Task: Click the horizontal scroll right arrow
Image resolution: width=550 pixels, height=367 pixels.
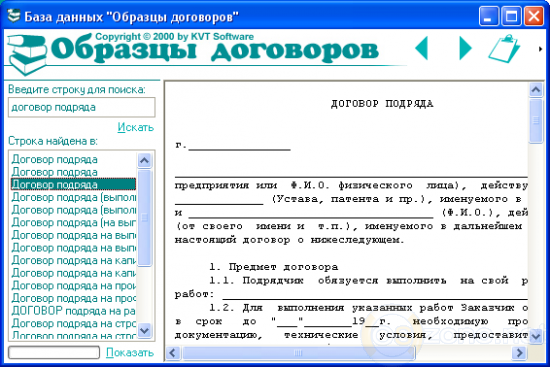Action: [520, 353]
